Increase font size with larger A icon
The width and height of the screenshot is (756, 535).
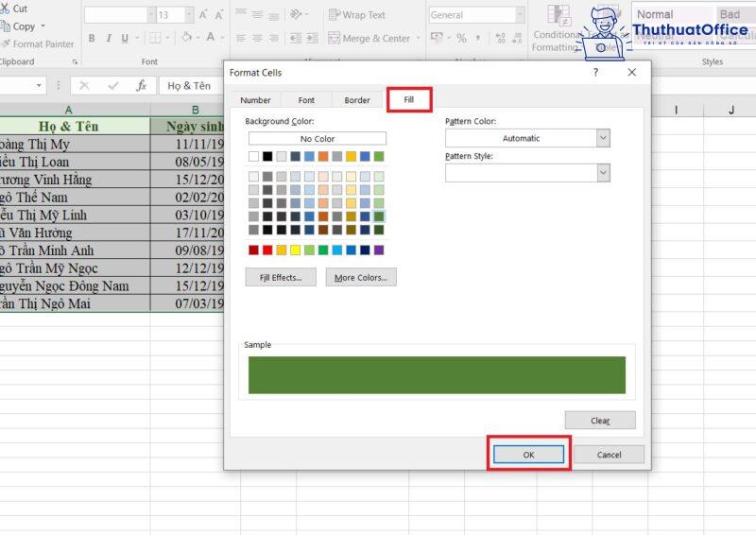(203, 15)
